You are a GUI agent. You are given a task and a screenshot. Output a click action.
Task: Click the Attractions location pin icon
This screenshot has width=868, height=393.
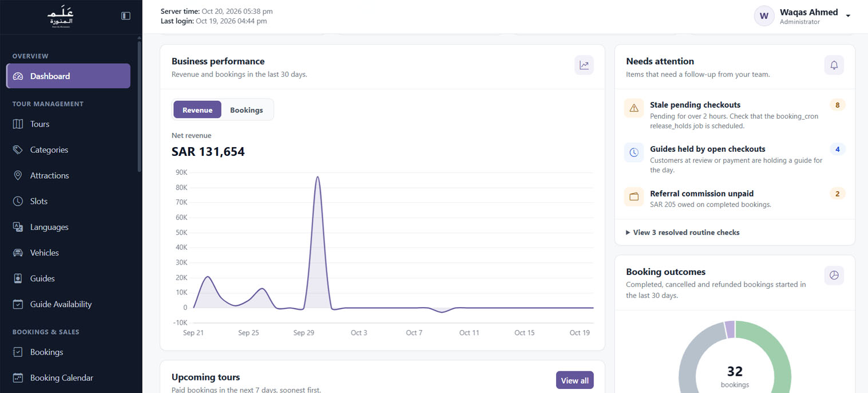point(18,175)
